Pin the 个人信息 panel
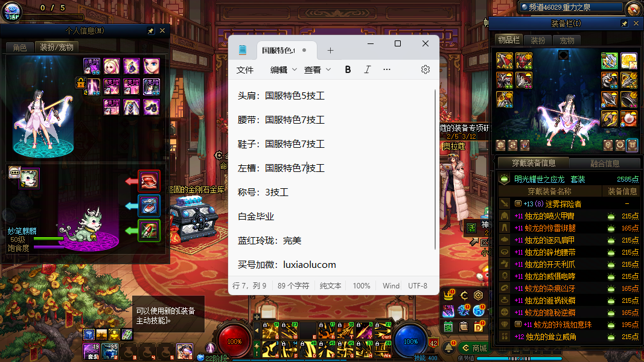The height and width of the screenshot is (362, 644). 150,31
